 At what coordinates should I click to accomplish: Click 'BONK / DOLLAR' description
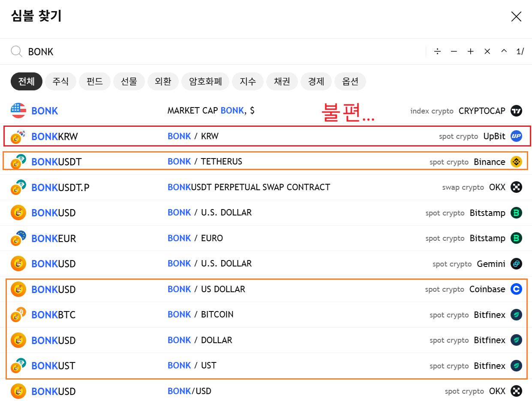point(200,340)
